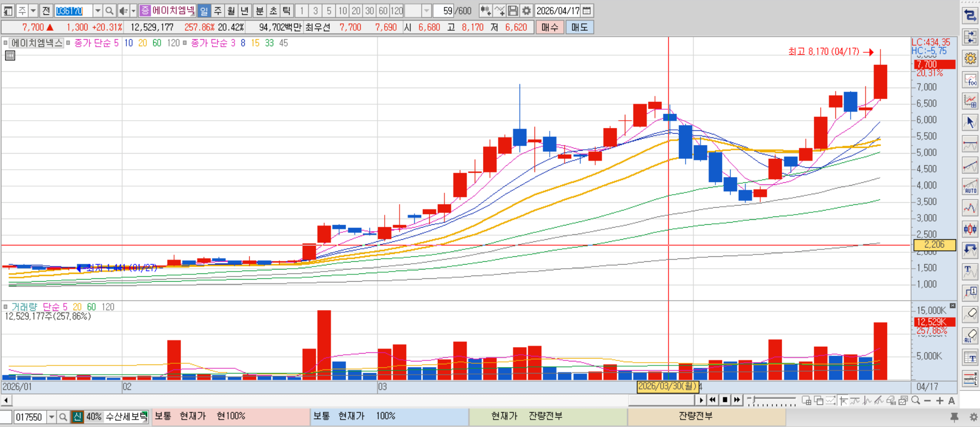Select the 10 interval button

click(343, 11)
